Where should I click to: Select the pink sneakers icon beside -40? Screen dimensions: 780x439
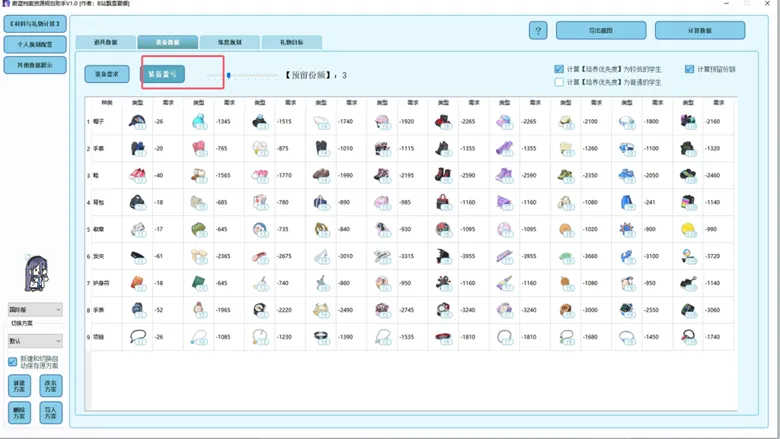[137, 175]
